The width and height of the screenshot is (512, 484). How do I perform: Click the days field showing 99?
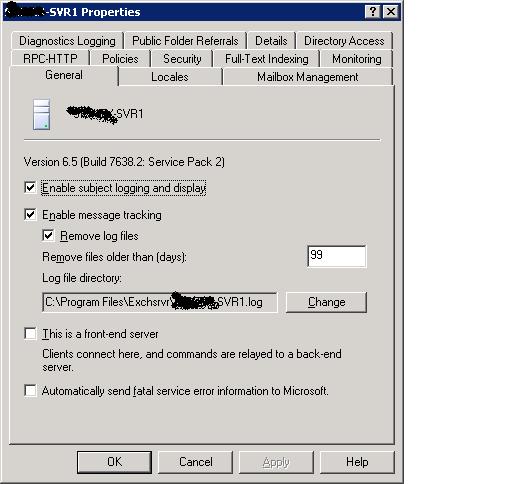click(x=336, y=256)
